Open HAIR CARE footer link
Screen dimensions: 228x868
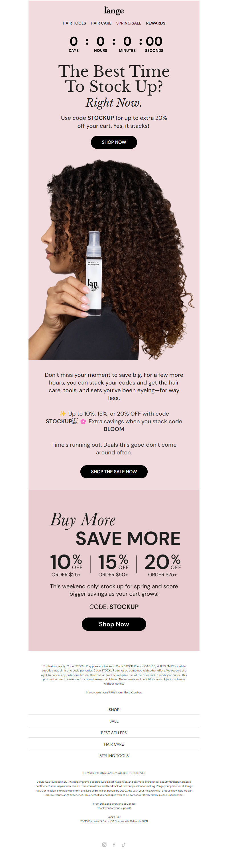click(114, 744)
